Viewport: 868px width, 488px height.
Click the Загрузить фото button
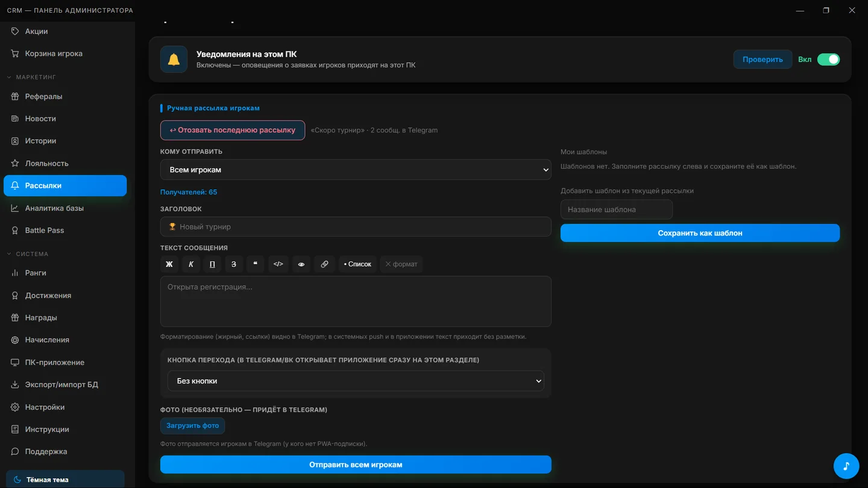tap(193, 425)
